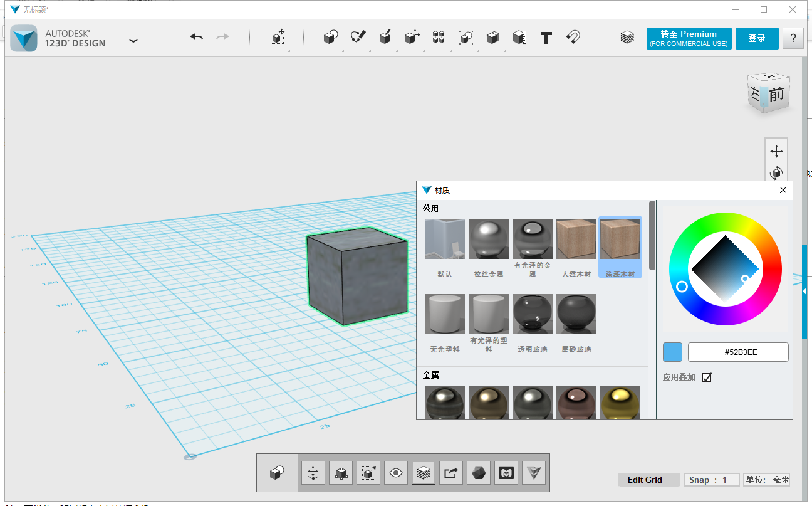This screenshot has height=506, width=812.
Task: Open the Export option in the bottom toolbar
Action: (450, 472)
